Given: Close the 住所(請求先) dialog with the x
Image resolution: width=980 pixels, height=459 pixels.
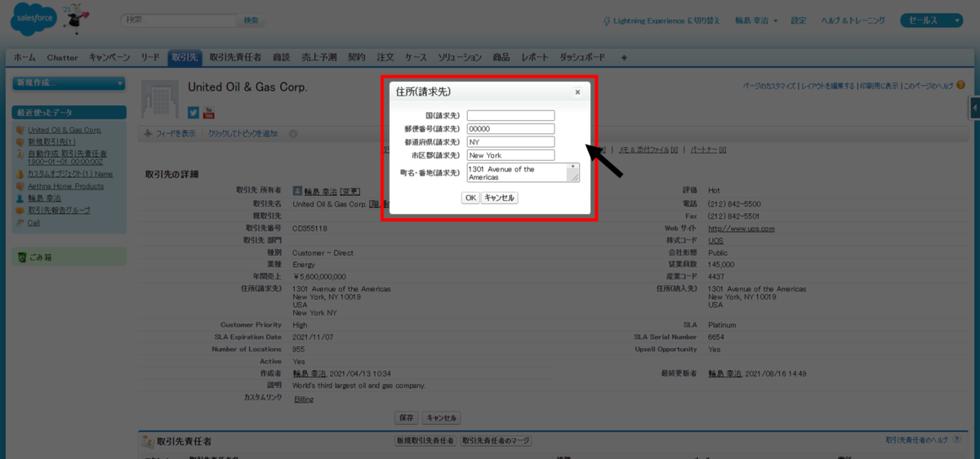Looking at the screenshot, I should pos(577,92).
